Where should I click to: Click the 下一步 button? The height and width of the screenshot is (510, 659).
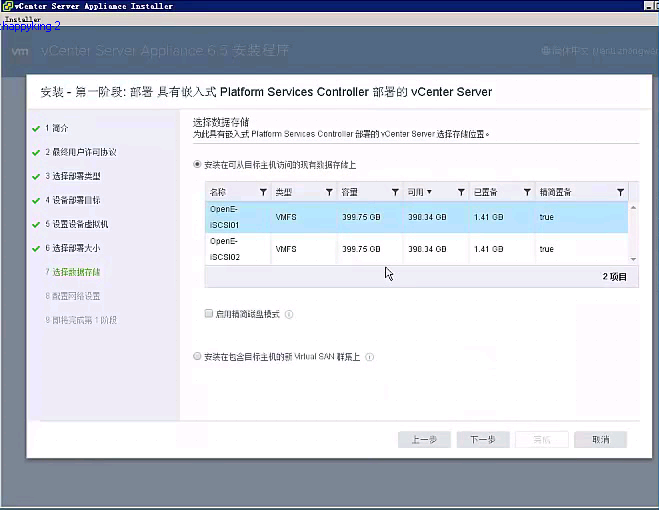pos(483,440)
